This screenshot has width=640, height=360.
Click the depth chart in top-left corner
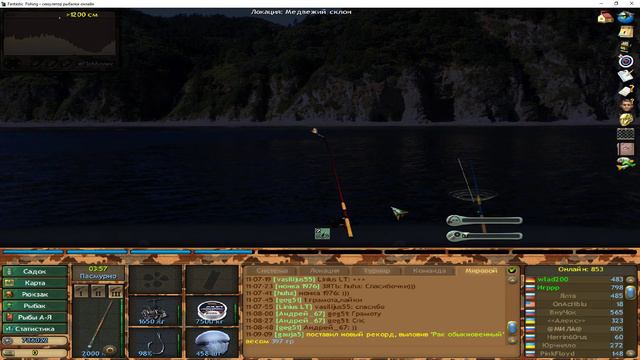60,40
